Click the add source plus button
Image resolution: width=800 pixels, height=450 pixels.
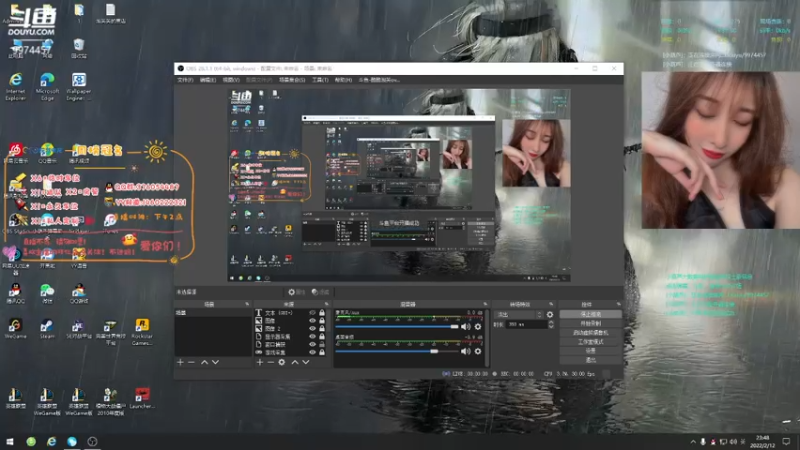(259, 362)
